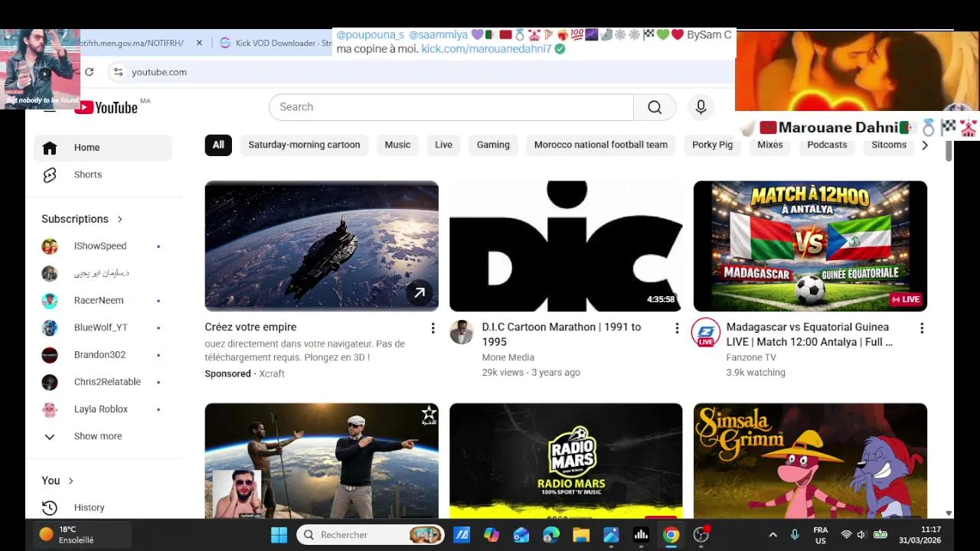The width and height of the screenshot is (980, 551).
Task: Open the Mone Media channel name link
Action: pyautogui.click(x=508, y=357)
